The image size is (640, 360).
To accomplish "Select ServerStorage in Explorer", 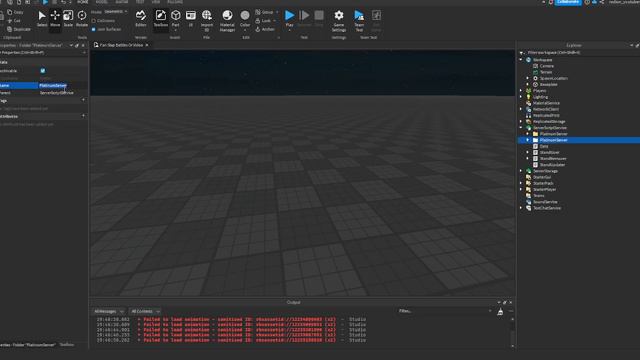I will [545, 171].
